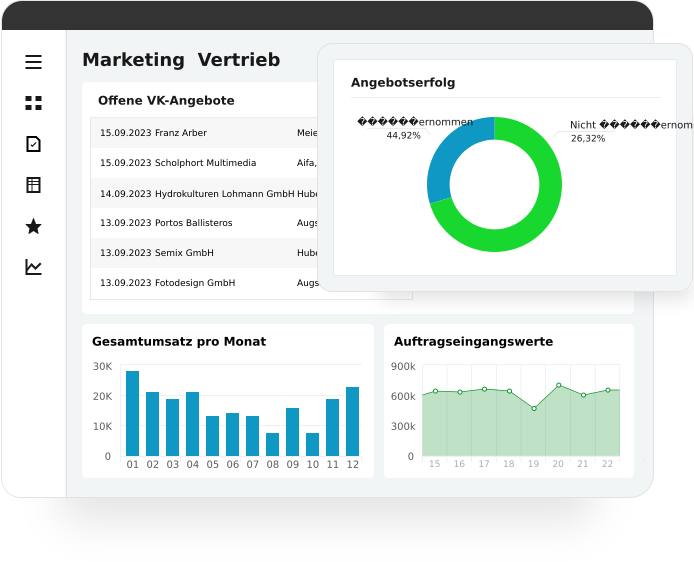Viewport: 694px width, 562px height.
Task: Open the Scholphort Multimedia offer row
Action: click(200, 163)
